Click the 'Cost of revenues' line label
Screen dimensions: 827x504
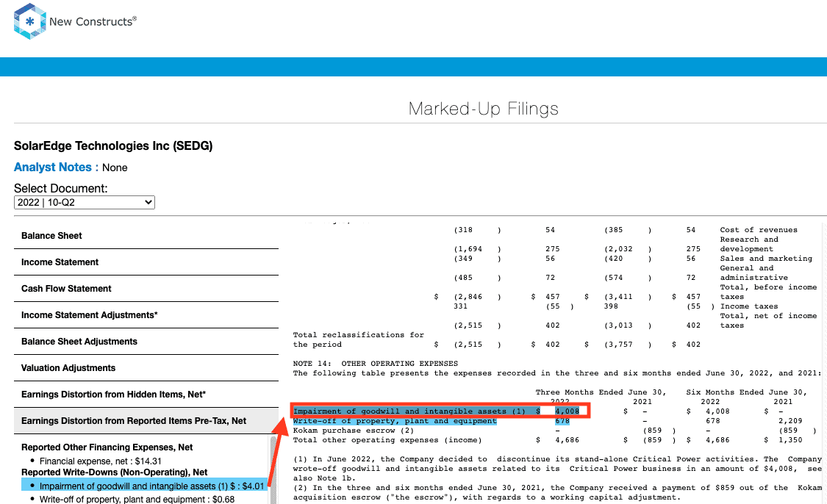[x=759, y=230]
